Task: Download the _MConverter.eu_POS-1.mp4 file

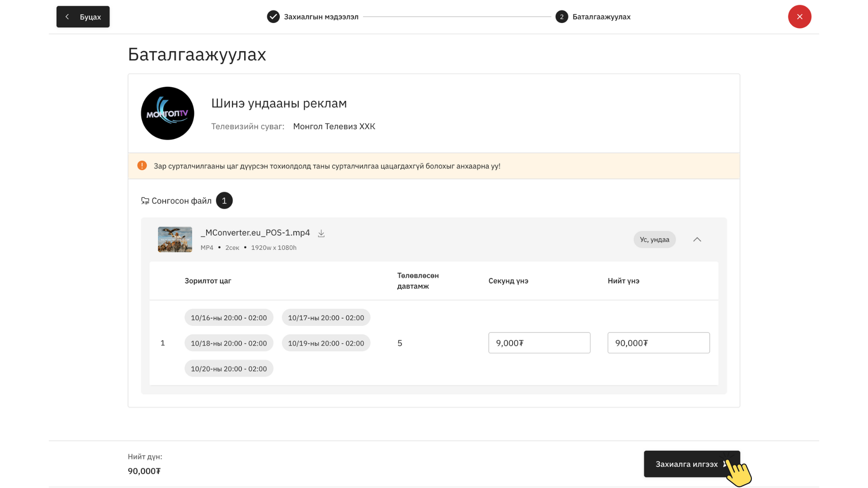Action: click(321, 234)
